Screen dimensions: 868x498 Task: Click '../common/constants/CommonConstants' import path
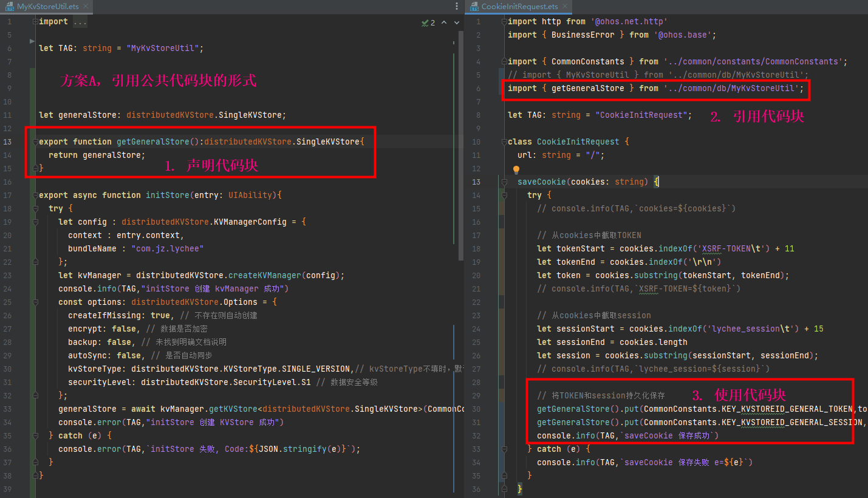tap(753, 61)
